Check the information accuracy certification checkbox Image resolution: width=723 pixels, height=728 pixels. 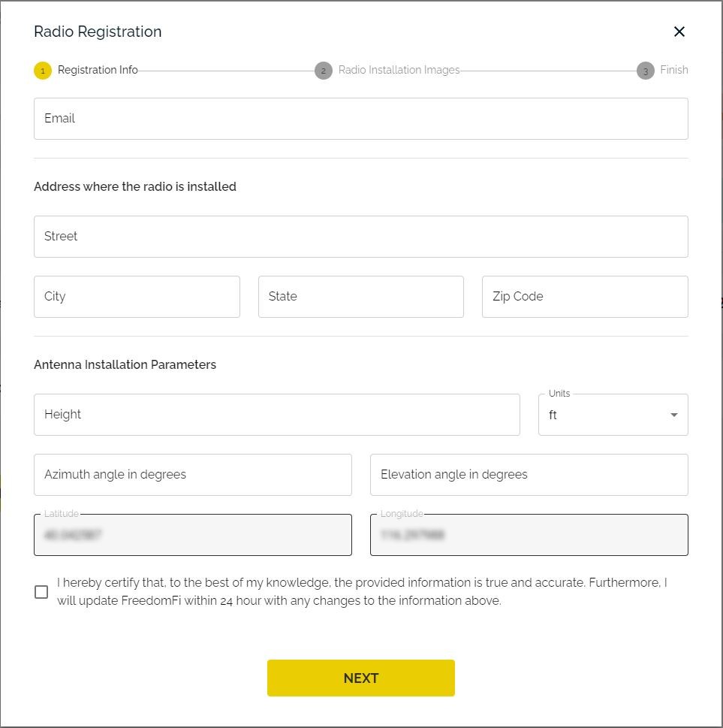click(x=41, y=592)
